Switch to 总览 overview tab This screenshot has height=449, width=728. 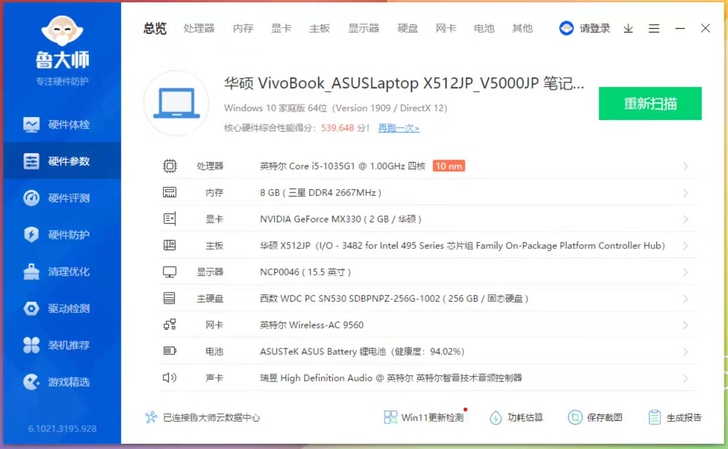[x=155, y=28]
